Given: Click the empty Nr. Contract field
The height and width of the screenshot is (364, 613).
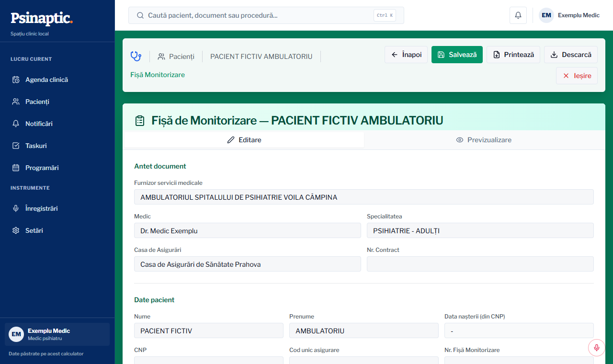Looking at the screenshot, I should coord(480,264).
